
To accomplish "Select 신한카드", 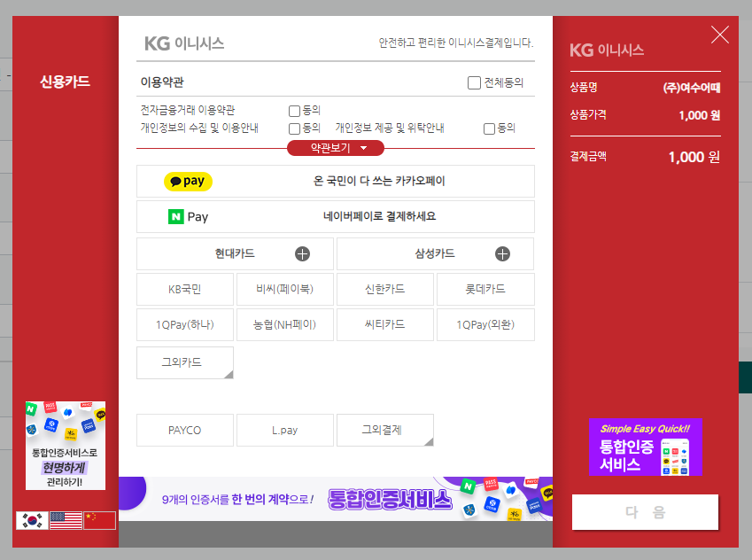I will click(385, 290).
